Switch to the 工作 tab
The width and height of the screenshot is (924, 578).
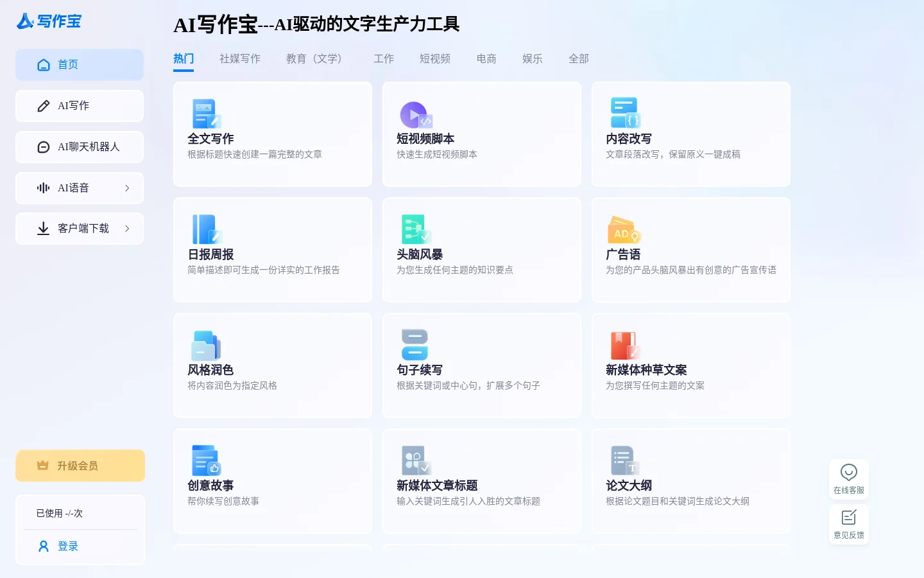pyautogui.click(x=384, y=58)
